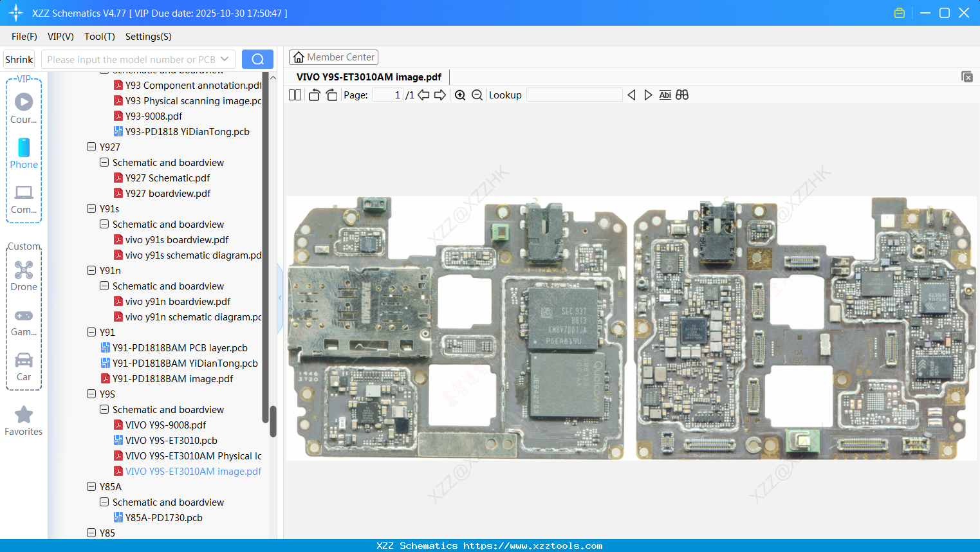Click the Shrink button
Screen dimensions: 980x552
[x=19, y=59]
